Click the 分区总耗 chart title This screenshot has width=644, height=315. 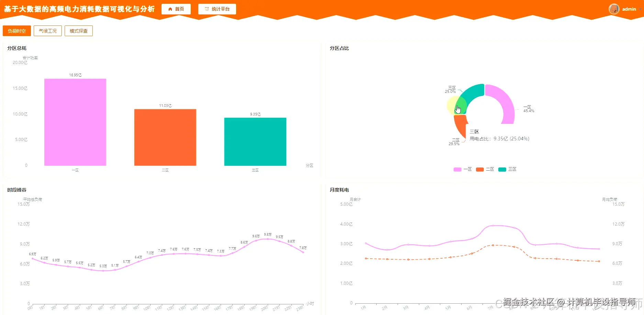17,48
